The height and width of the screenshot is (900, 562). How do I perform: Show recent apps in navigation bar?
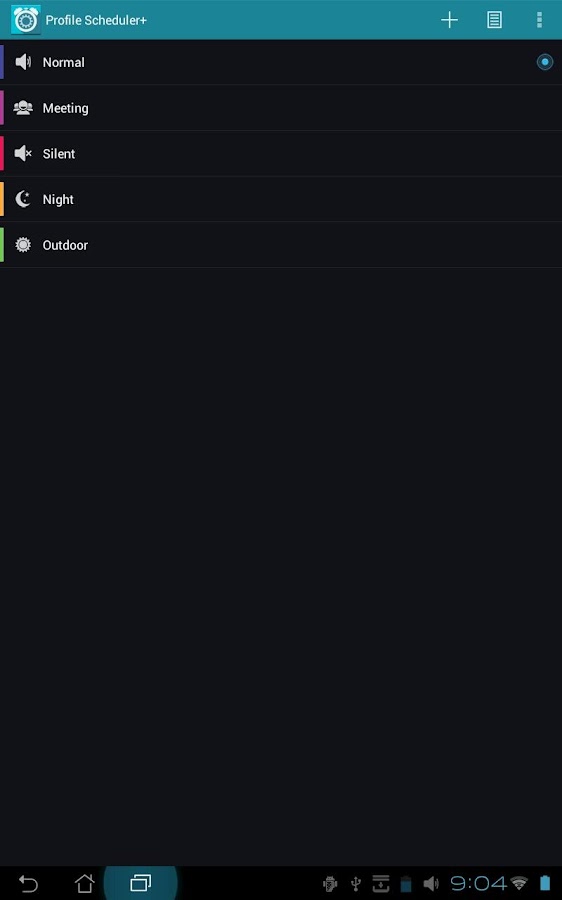click(x=141, y=883)
